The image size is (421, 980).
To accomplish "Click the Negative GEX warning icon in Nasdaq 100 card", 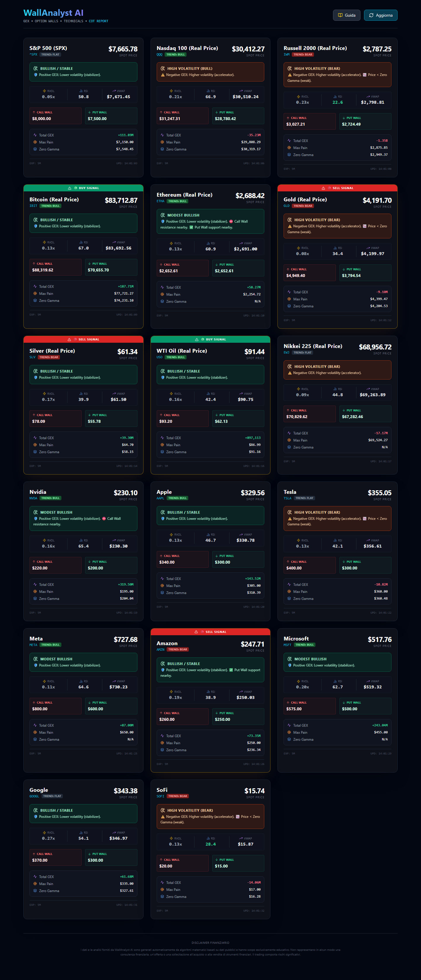I will point(163,75).
